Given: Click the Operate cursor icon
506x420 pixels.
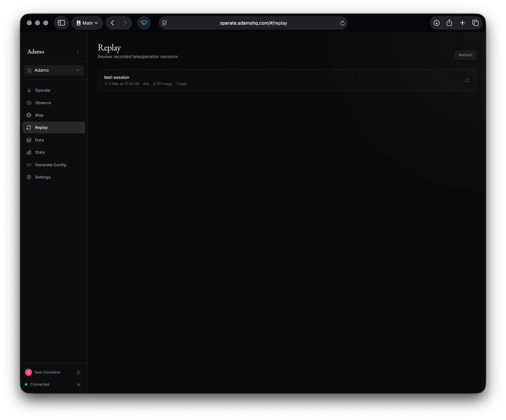Looking at the screenshot, I should click(29, 90).
